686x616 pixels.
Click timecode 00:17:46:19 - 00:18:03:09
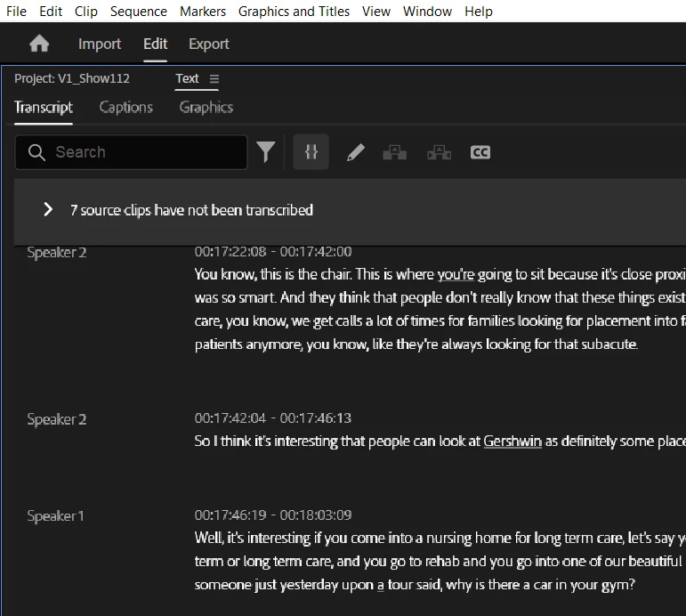pyautogui.click(x=273, y=515)
